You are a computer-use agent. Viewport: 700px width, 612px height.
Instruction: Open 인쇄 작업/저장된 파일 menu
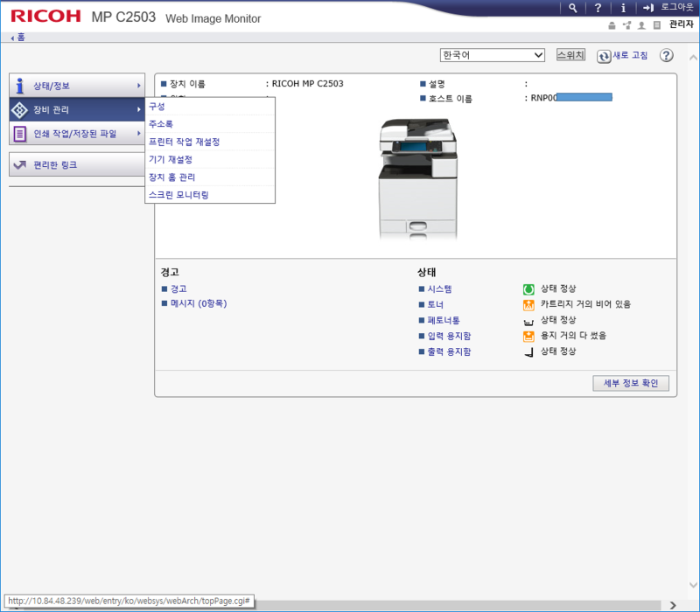tap(77, 134)
